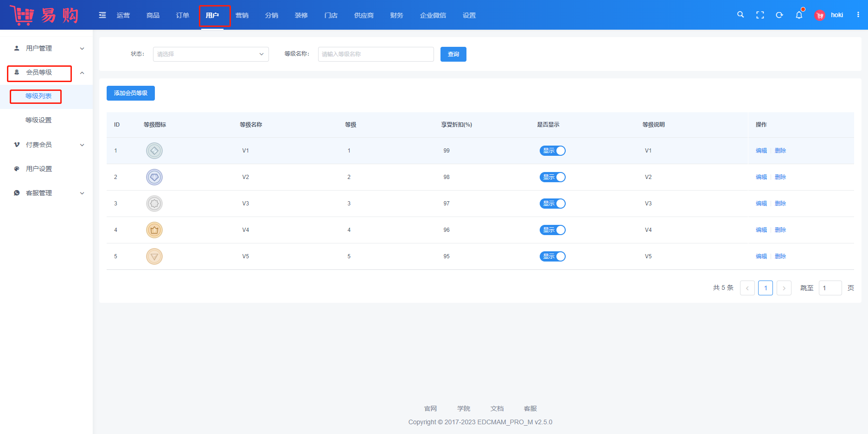The width and height of the screenshot is (868, 434).
Task: Switch to the 订单 top menu
Action: (x=183, y=15)
